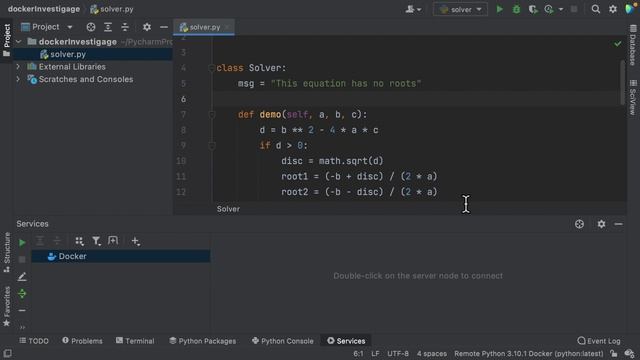The height and width of the screenshot is (360, 640).
Task: Open the Services filter
Action: coord(96,241)
